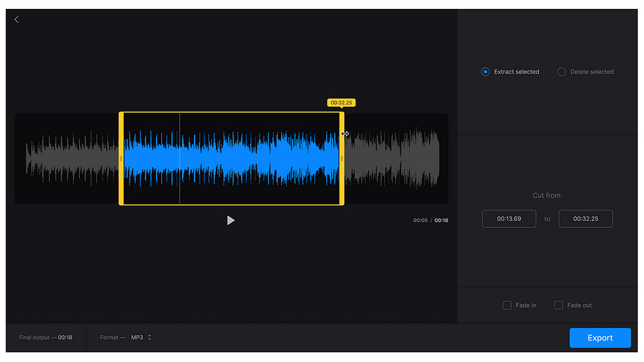The height and width of the screenshot is (362, 644).
Task: Choose the Delete selected option
Action: click(x=562, y=72)
